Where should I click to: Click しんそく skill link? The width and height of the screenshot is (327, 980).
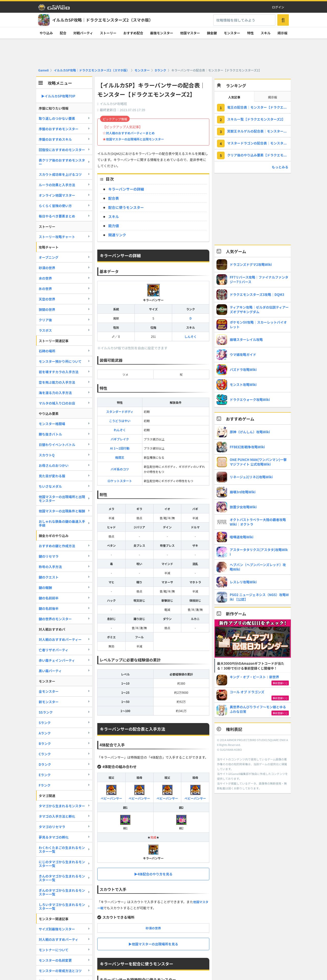[x=190, y=337]
